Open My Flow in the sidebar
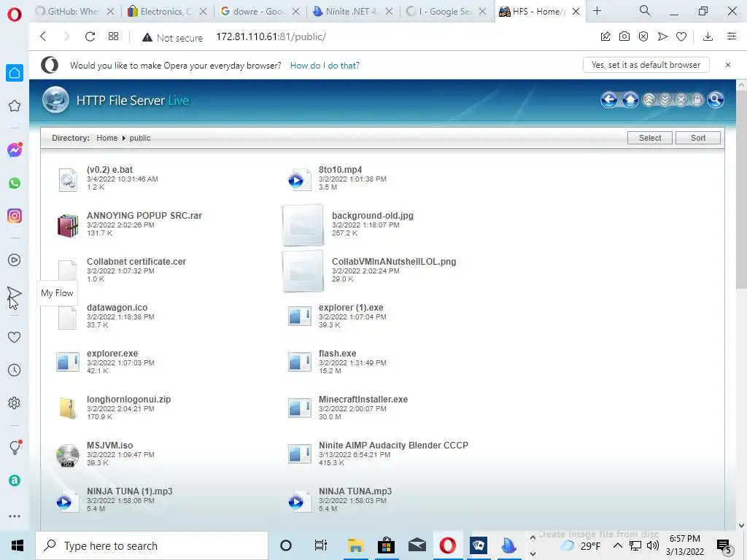 pyautogui.click(x=15, y=295)
